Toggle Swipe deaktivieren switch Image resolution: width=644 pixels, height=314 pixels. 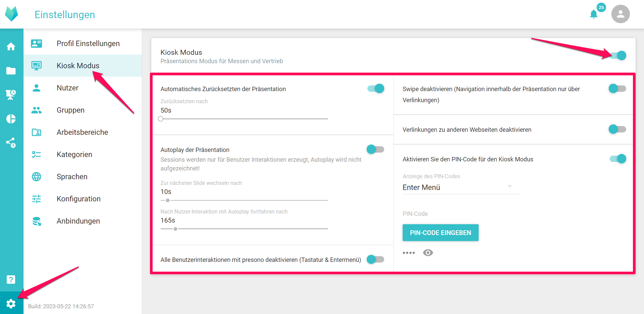(x=617, y=88)
